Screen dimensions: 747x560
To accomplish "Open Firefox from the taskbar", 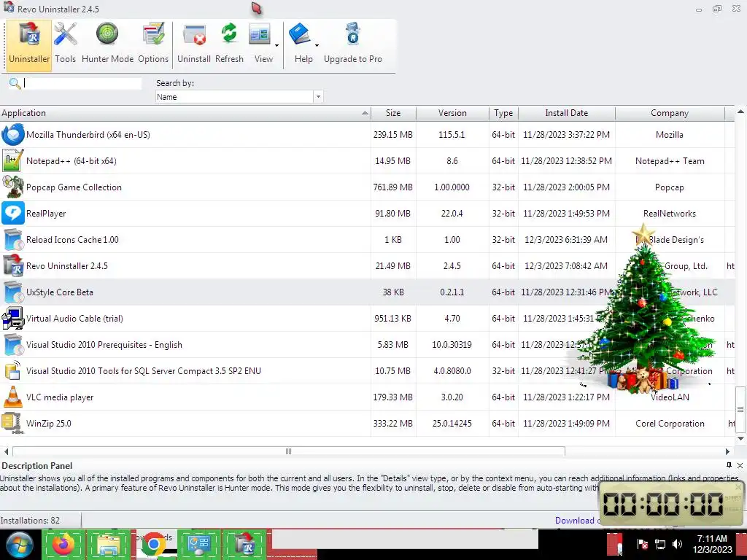I will [x=63, y=544].
